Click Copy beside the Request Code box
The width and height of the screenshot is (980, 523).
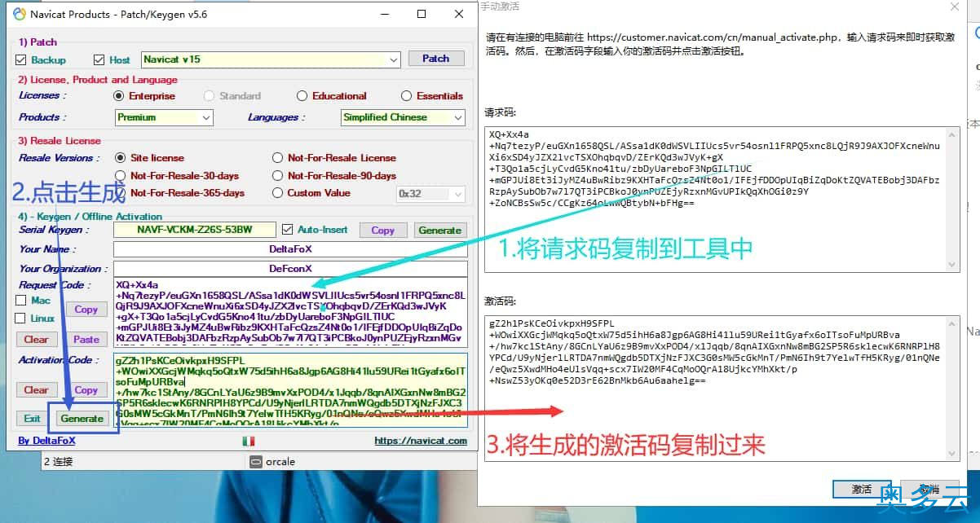point(86,310)
